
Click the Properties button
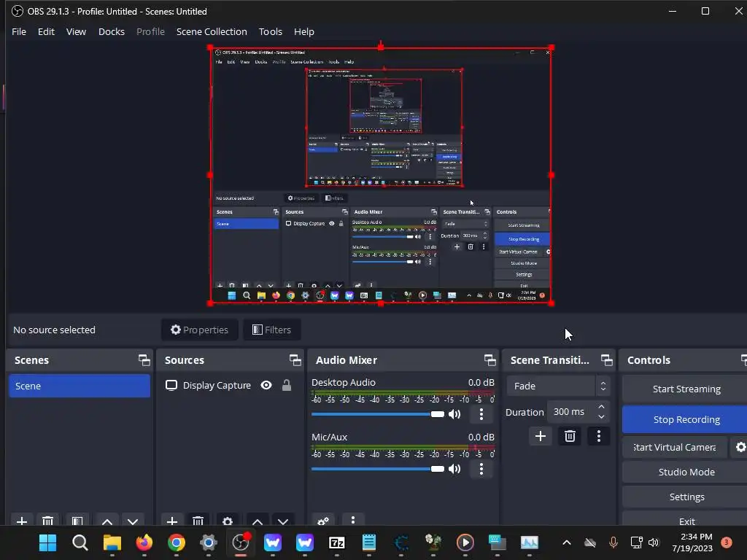tap(200, 330)
